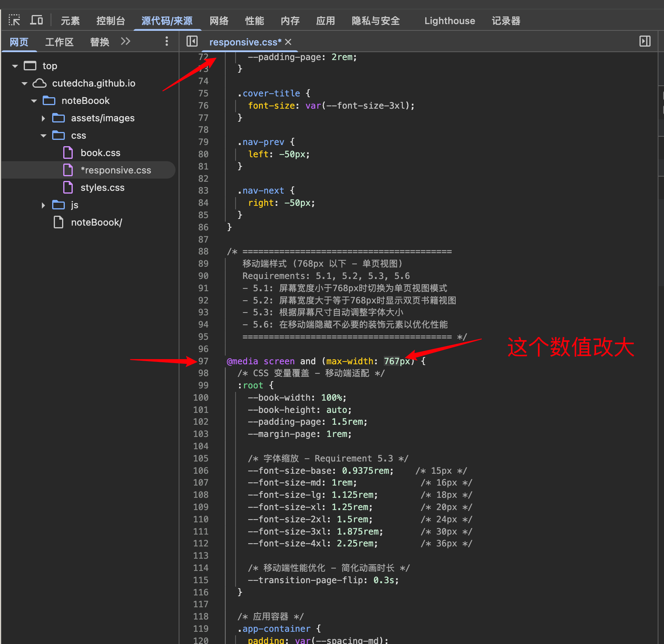Click the noteBoook/ document file icon
664x644 pixels.
[58, 222]
